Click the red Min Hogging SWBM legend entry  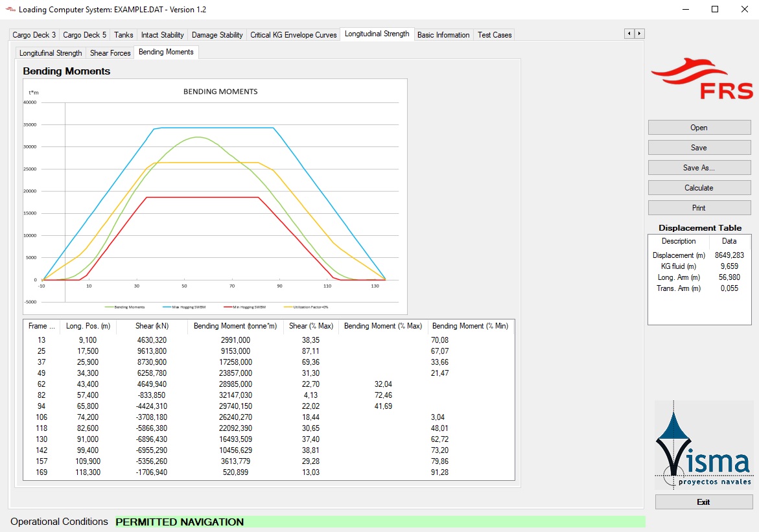coord(244,307)
